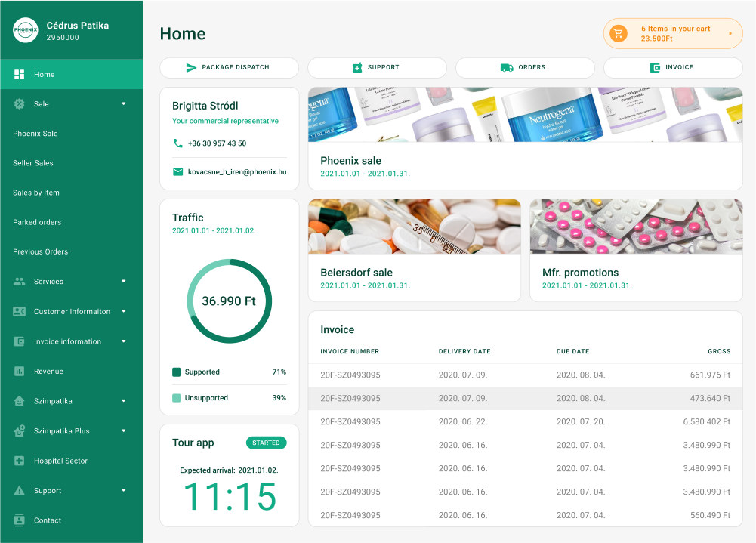Viewport: 756px width, 543px height.
Task: Open Previous Orders in the sidebar
Action: [x=41, y=251]
